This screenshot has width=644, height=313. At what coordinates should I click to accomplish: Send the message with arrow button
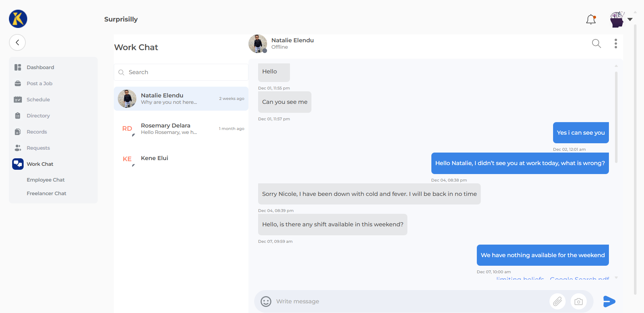(609, 302)
